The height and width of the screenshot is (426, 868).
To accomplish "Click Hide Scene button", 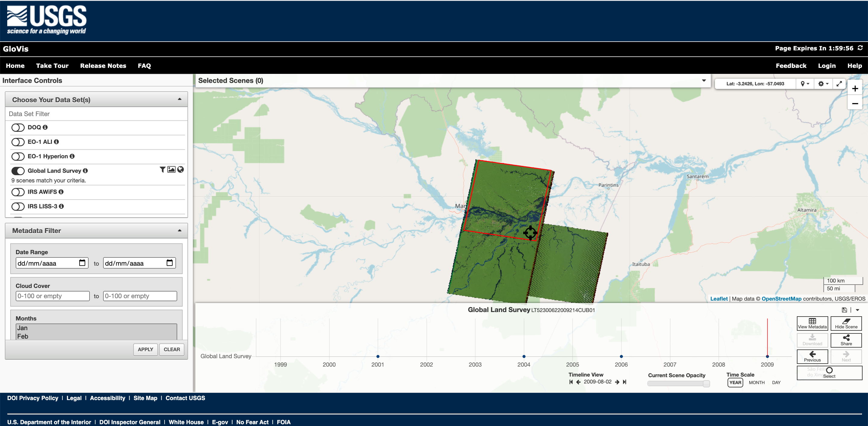I will click(846, 323).
